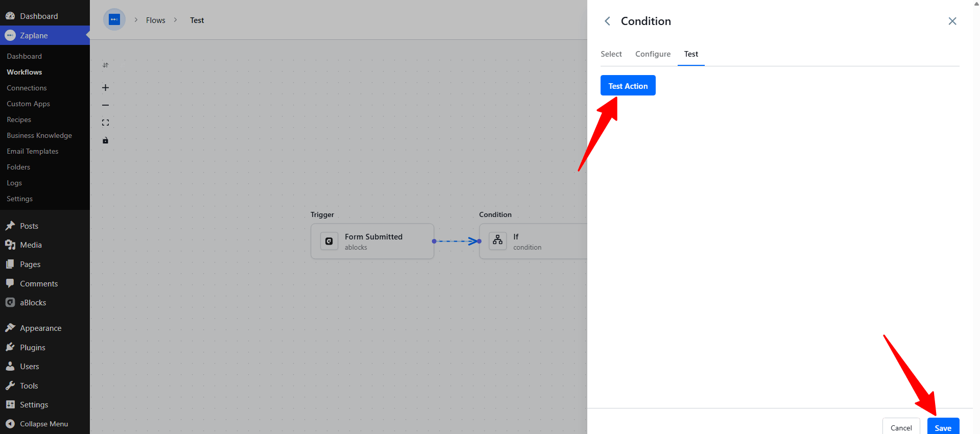Cancel the condition changes
The height and width of the screenshot is (434, 980).
pyautogui.click(x=901, y=427)
